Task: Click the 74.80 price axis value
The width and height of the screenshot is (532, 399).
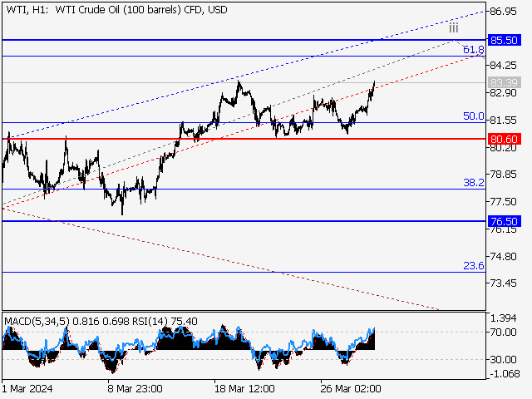Action: click(x=504, y=256)
